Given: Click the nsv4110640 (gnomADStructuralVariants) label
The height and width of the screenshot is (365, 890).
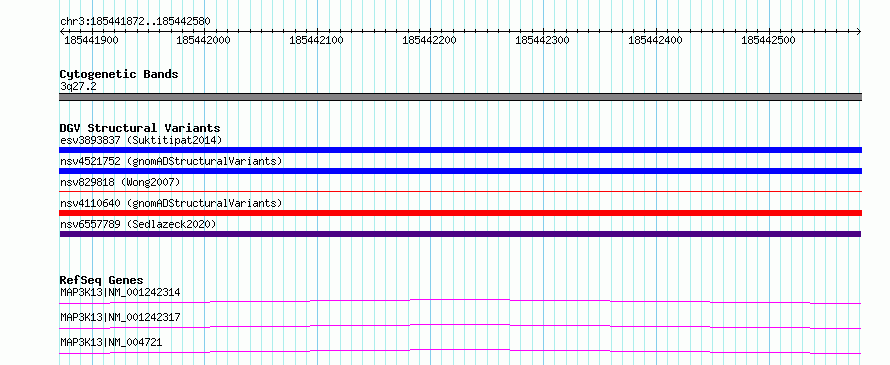Looking at the screenshot, I should pyautogui.click(x=171, y=203).
